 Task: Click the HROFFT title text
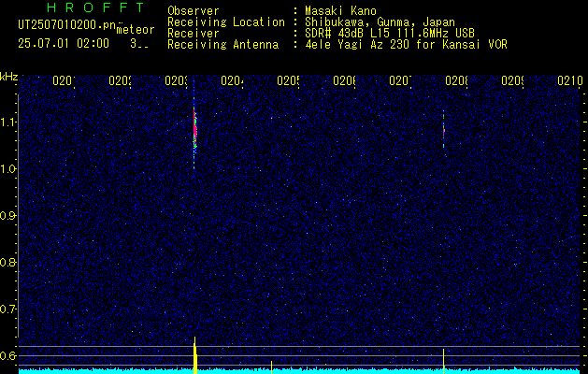96,7
